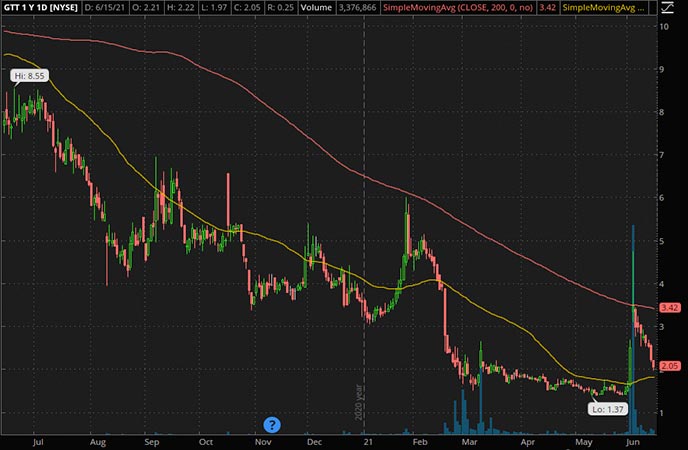688x450 pixels.
Task: Click the 'R: 0.25' range value
Action: coord(280,7)
